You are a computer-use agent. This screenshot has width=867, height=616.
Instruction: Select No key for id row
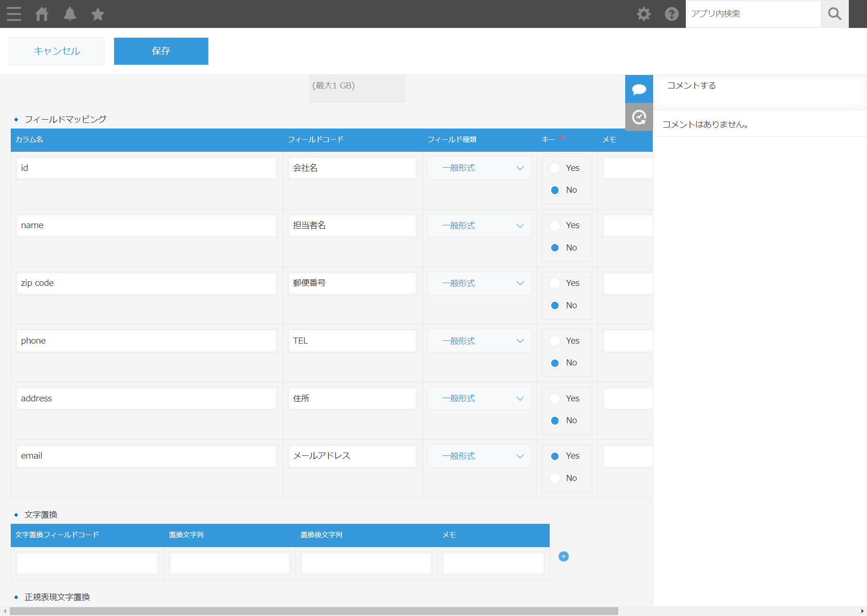click(555, 190)
